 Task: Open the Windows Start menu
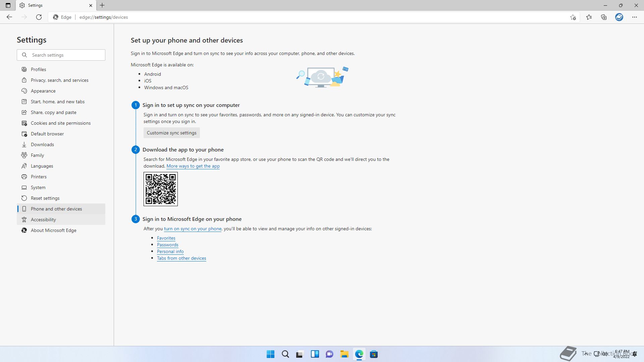coord(270,354)
